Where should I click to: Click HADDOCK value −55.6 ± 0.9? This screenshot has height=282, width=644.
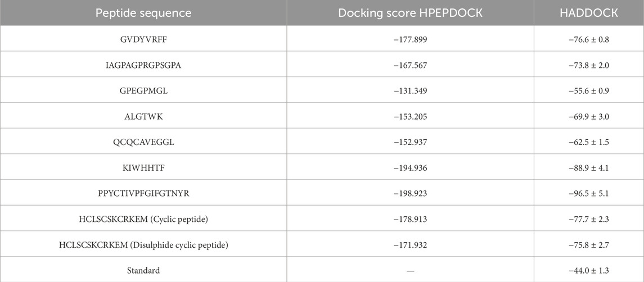point(588,90)
